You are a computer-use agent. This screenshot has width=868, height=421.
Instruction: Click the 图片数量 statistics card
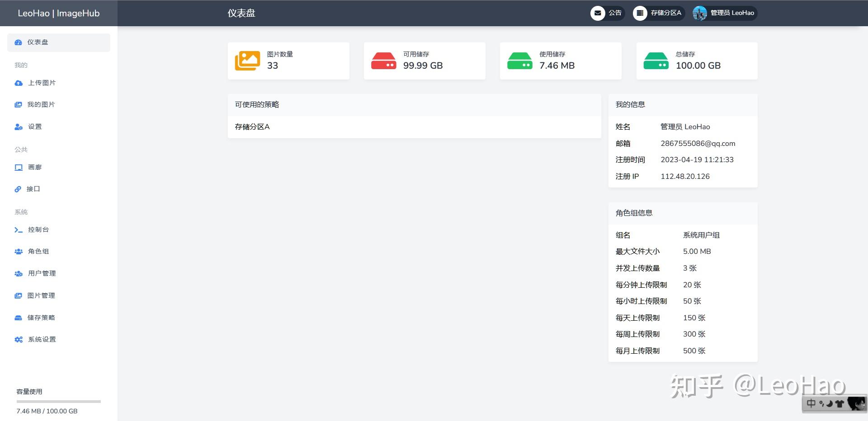pos(288,61)
